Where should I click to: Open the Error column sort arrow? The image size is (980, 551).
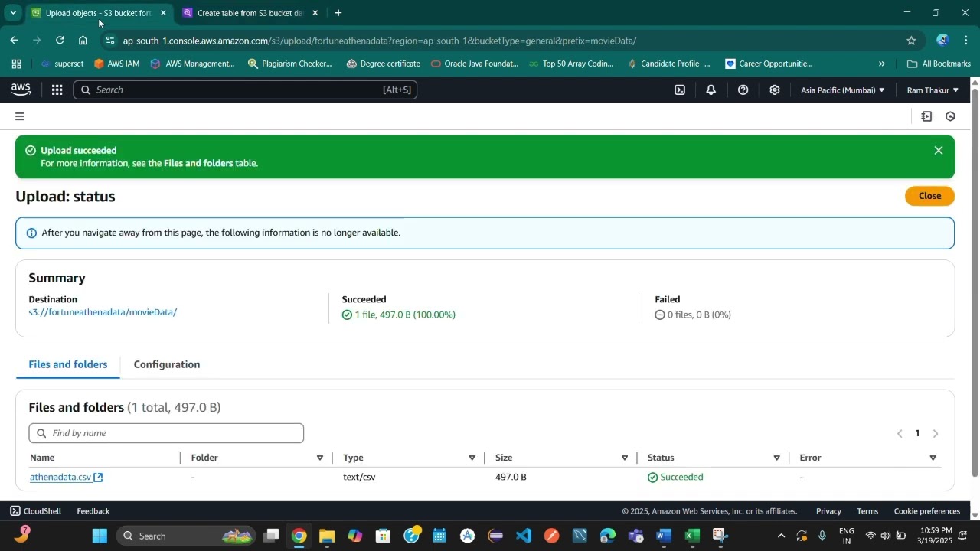(x=933, y=458)
